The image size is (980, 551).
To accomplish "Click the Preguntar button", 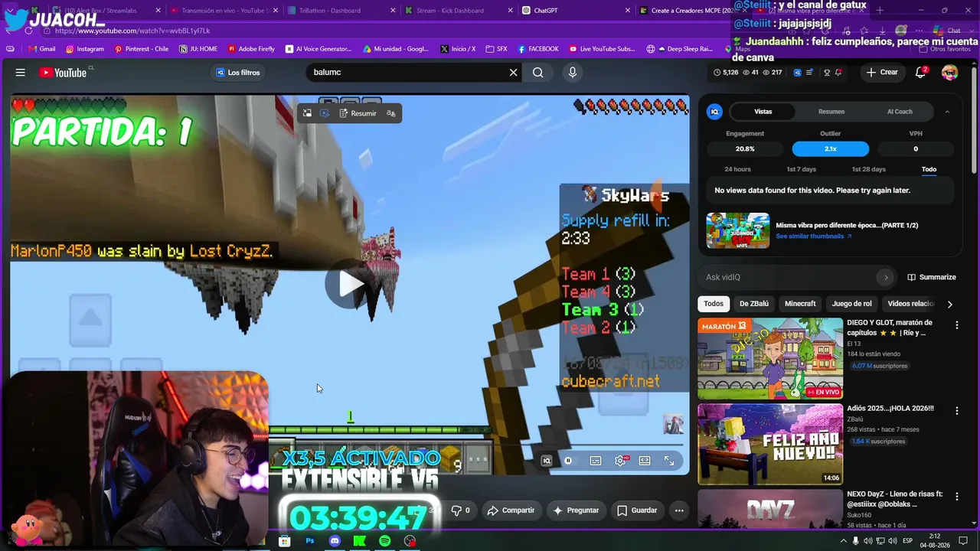I will [x=576, y=510].
